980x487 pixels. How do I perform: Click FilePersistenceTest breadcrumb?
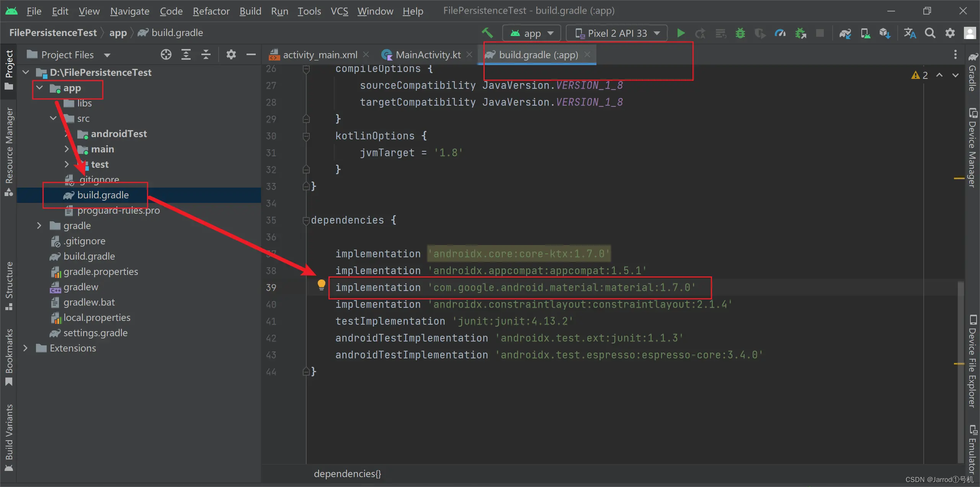coord(53,33)
